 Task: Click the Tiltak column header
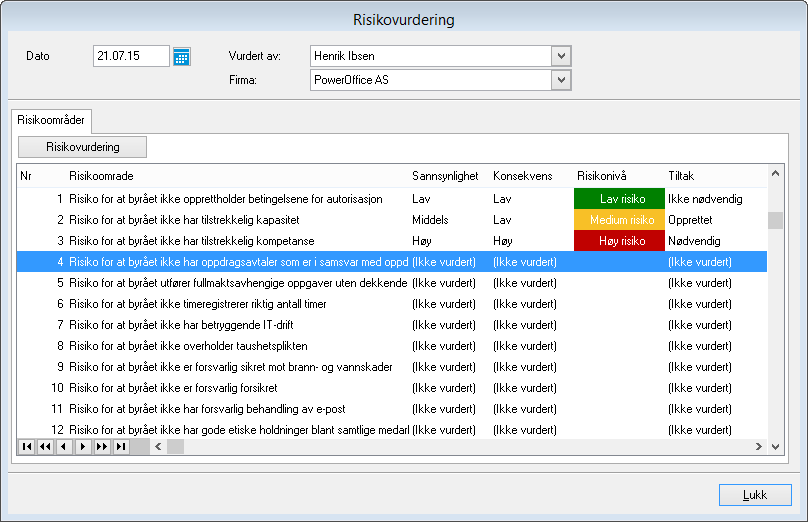[x=681, y=176]
